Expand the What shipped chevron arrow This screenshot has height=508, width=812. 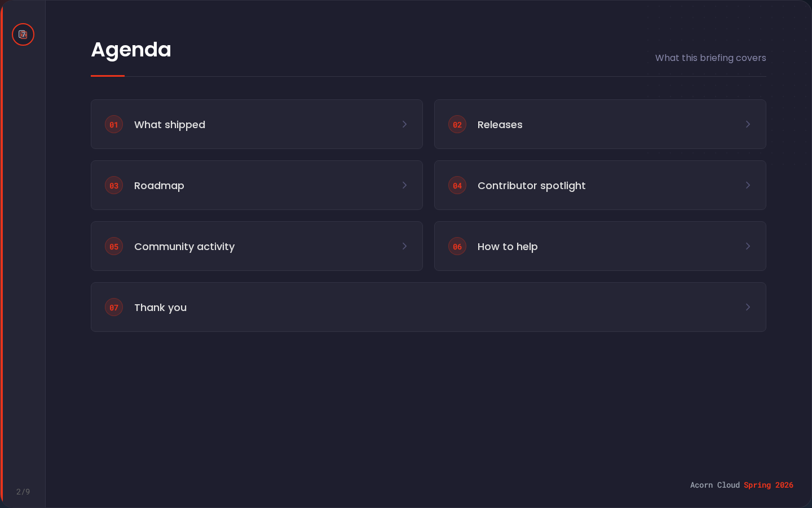(x=404, y=124)
